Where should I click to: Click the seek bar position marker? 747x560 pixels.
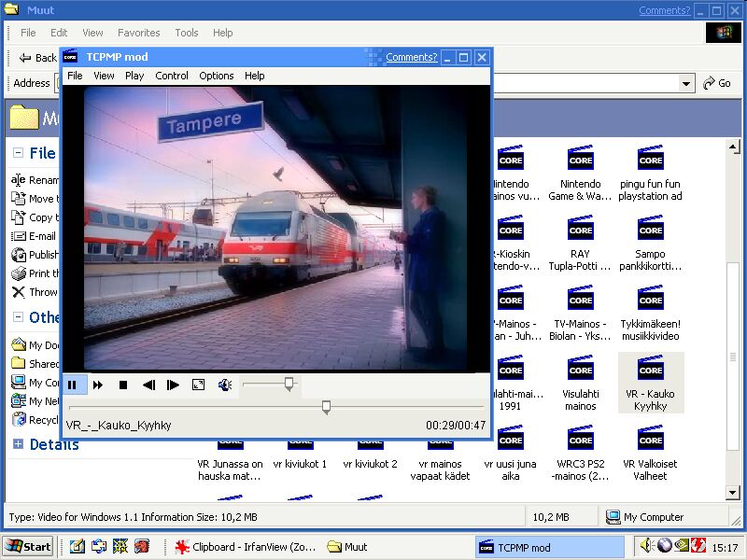click(x=326, y=406)
